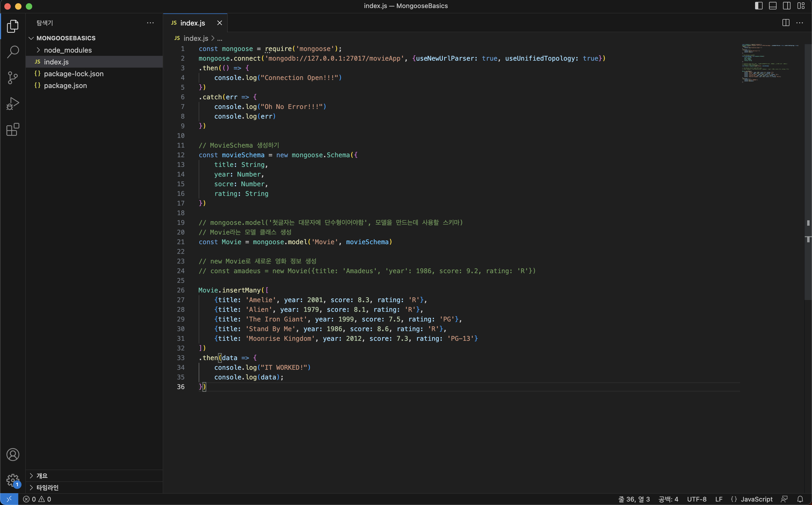Open the Accounts menu icon

(13, 455)
